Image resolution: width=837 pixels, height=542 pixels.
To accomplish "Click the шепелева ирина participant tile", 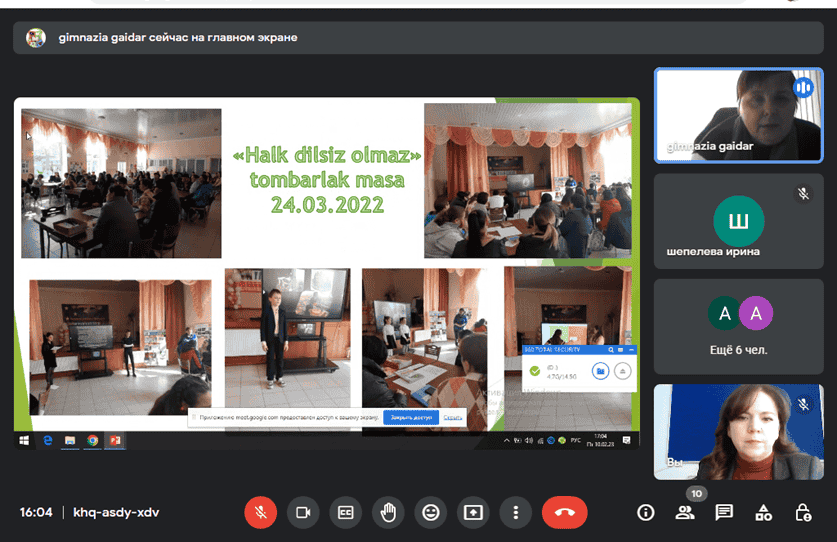I will click(x=739, y=220).
